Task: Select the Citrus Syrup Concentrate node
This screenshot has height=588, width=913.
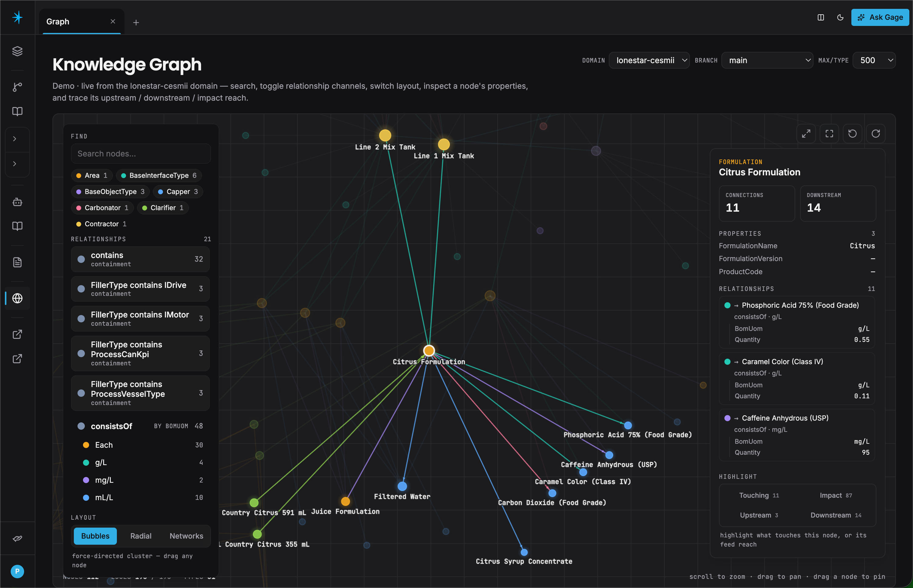Action: click(x=524, y=552)
